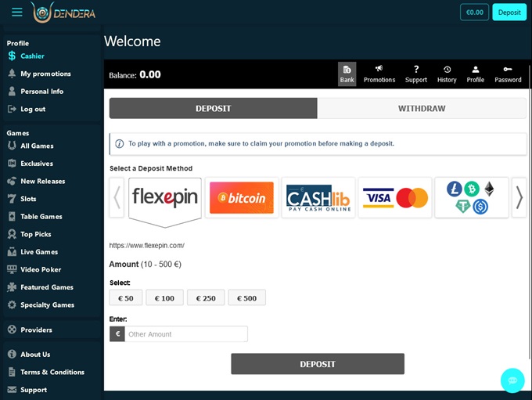This screenshot has height=400, width=532.
Task: Select CASHlib payment method
Action: pos(318,197)
